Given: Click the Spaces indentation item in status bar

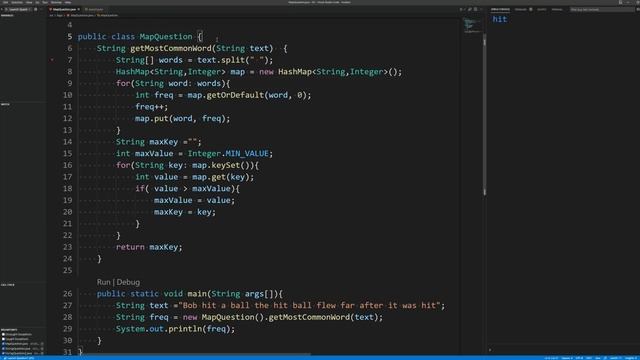Looking at the screenshot, I should click(x=567, y=358).
